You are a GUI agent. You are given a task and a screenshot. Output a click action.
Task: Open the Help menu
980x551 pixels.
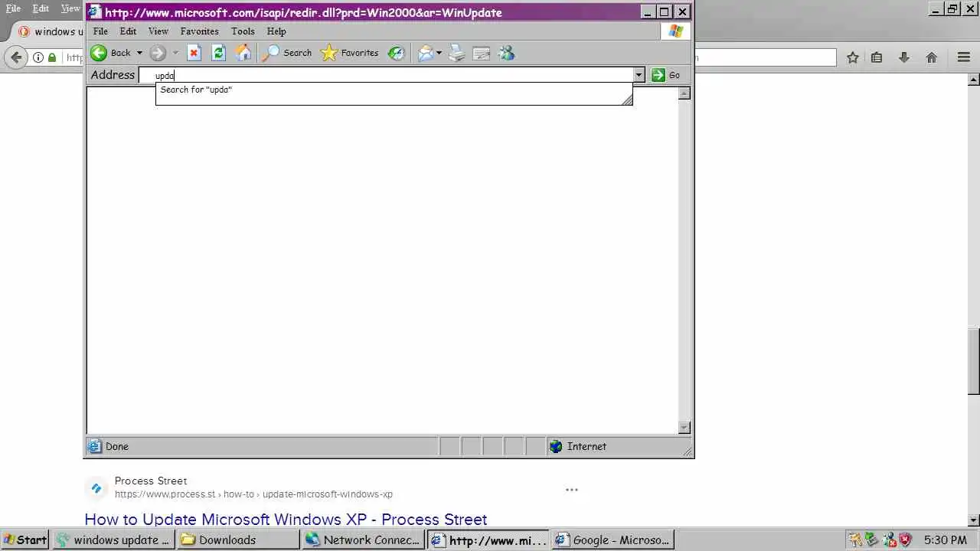[276, 31]
